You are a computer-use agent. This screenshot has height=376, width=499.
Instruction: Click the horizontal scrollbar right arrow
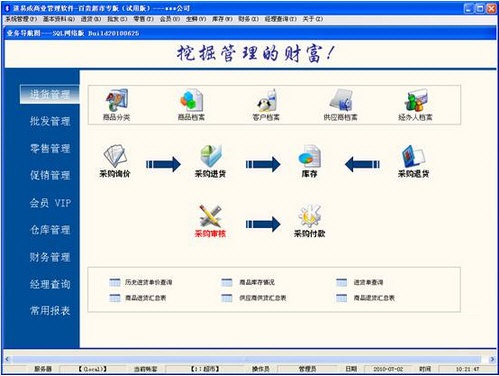click(492, 359)
